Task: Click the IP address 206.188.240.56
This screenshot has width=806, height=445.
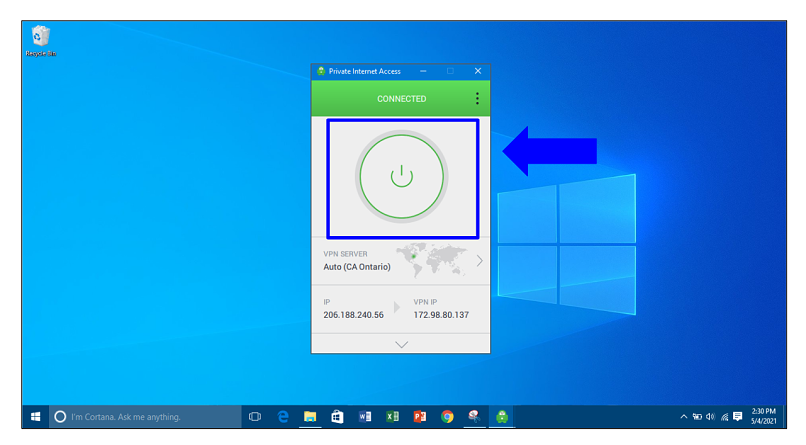Action: [353, 315]
